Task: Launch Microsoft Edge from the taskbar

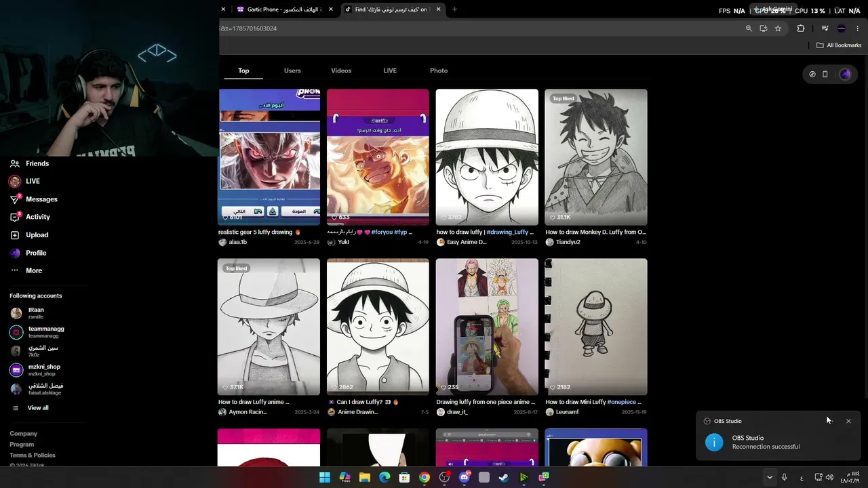Action: point(384,477)
